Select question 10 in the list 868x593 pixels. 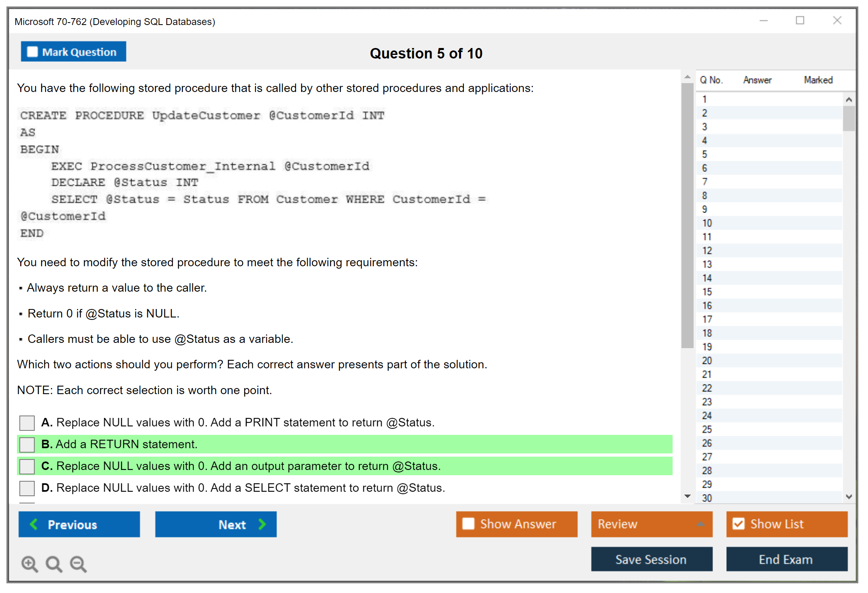pyautogui.click(x=707, y=223)
